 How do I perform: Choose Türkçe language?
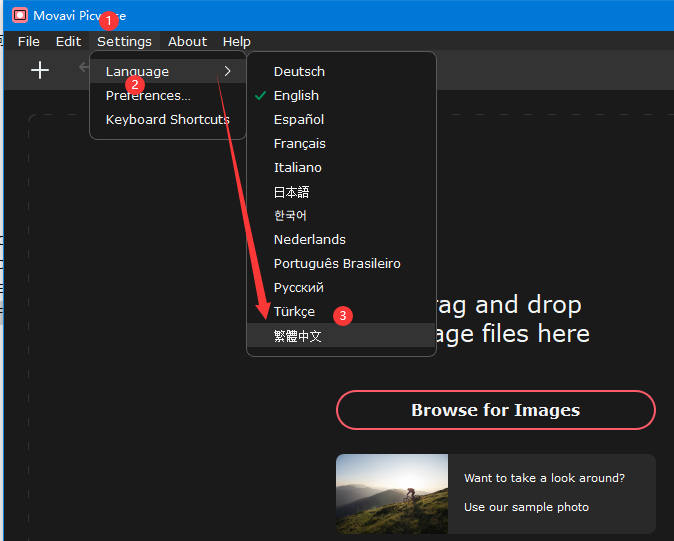341,312
